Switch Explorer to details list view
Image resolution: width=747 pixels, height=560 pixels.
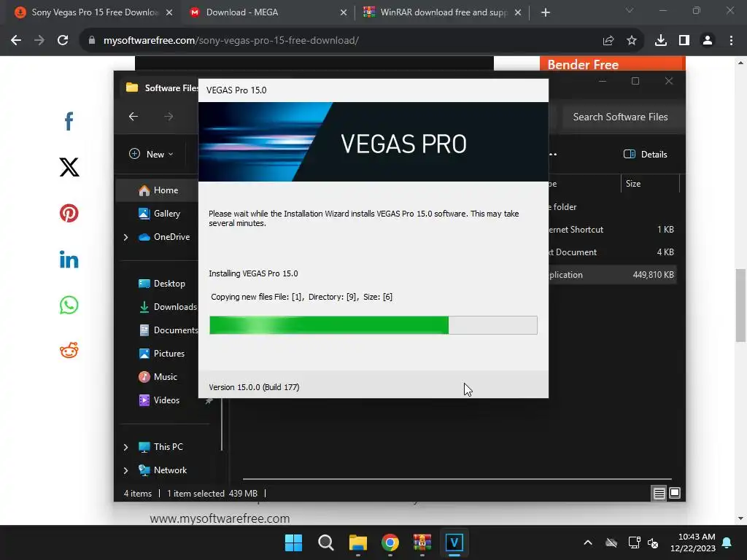[659, 494]
